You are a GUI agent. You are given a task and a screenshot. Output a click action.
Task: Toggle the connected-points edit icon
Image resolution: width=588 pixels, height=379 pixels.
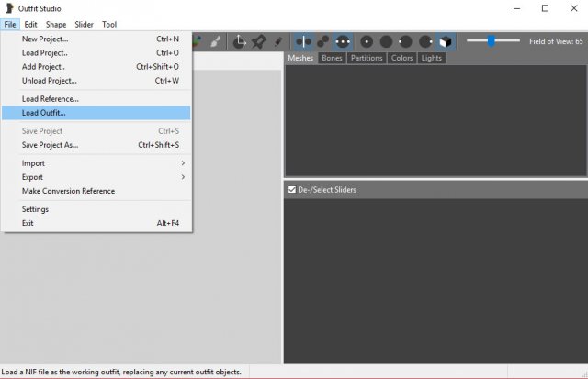(323, 41)
